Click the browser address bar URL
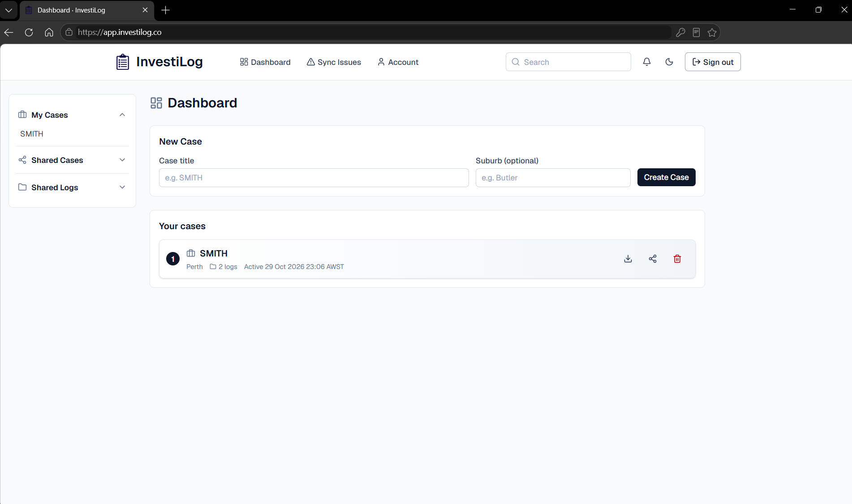 click(x=120, y=32)
